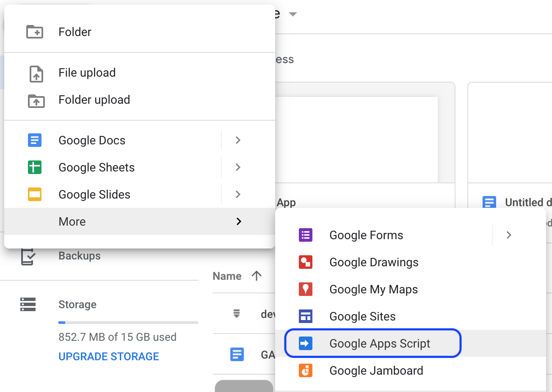Click the Google My Maps pin icon
Image resolution: width=552 pixels, height=392 pixels.
[x=306, y=289]
